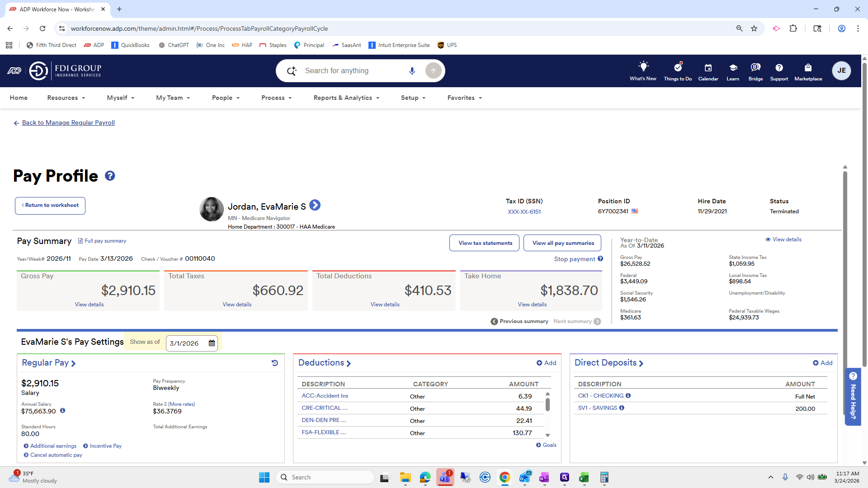868x488 pixels.
Task: Open Back to Manage Regular Payroll link
Action: tap(68, 122)
